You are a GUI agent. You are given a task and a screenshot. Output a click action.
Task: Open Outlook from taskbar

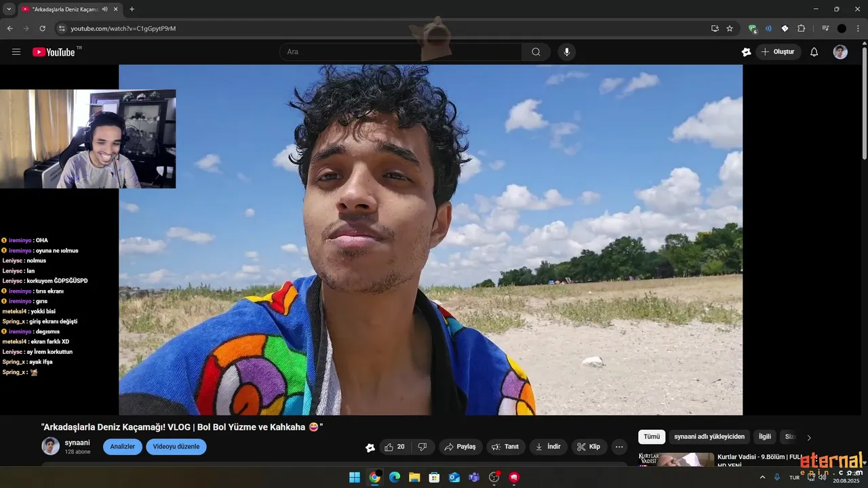[x=454, y=477]
